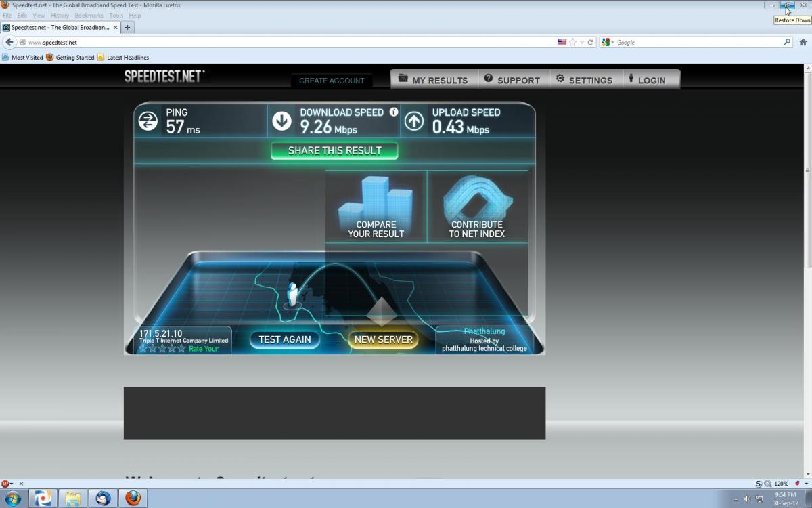
Task: Click the volume speaker tray icon
Action: point(747,499)
